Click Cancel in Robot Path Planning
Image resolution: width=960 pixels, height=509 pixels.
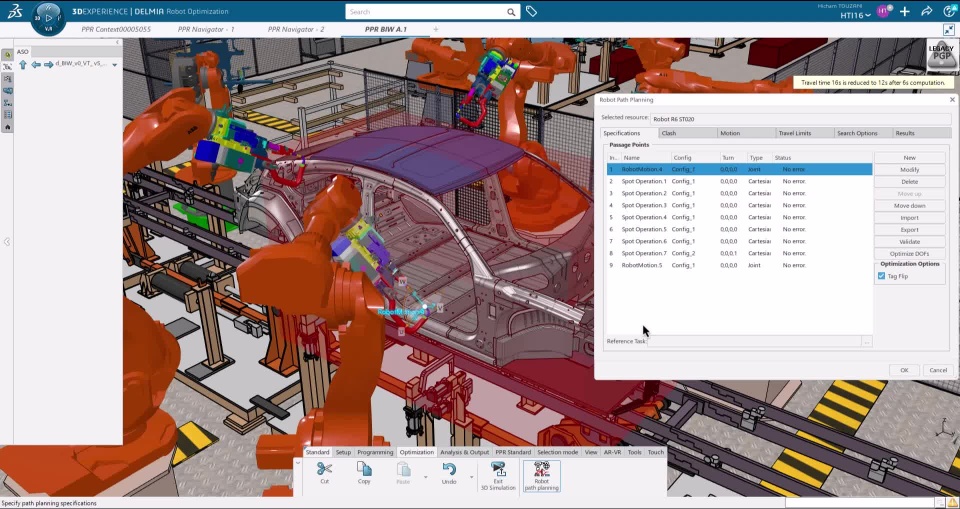click(x=938, y=370)
